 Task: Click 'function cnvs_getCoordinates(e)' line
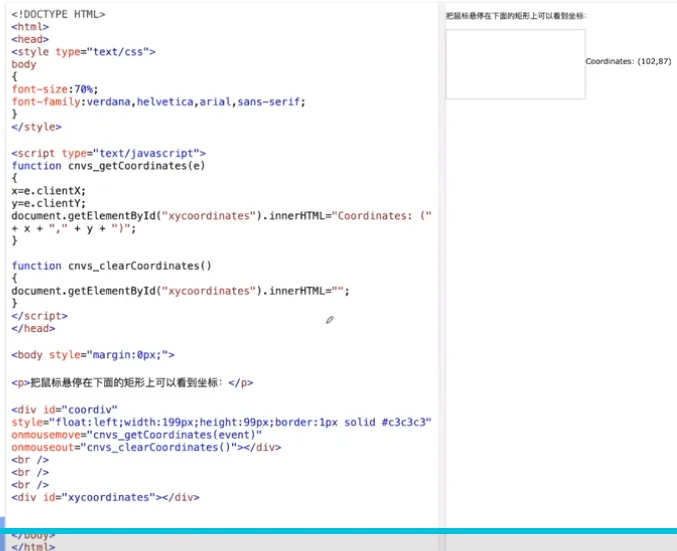point(108,166)
